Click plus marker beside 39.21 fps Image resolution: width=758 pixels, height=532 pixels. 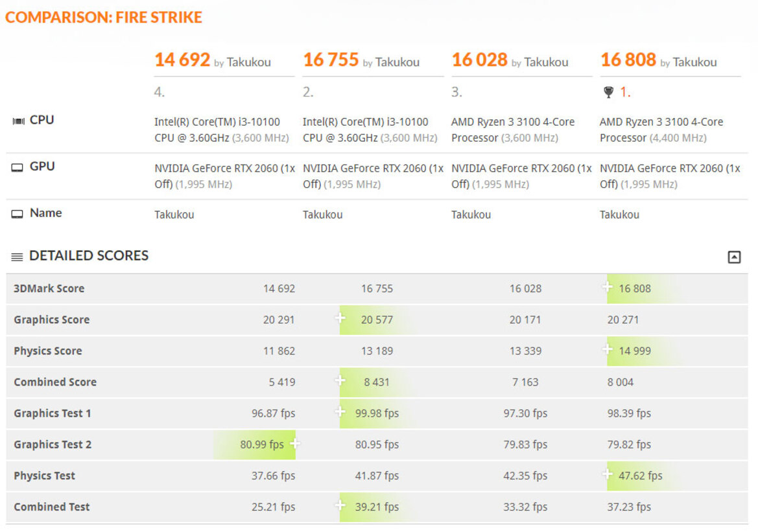pyautogui.click(x=340, y=505)
